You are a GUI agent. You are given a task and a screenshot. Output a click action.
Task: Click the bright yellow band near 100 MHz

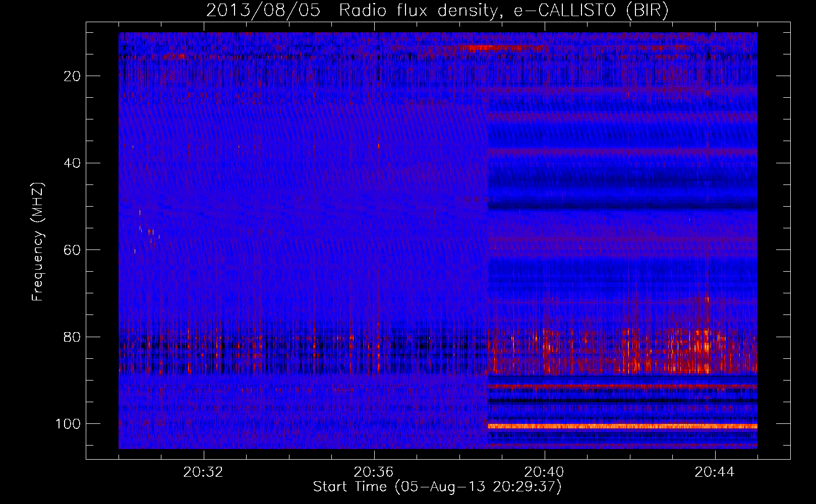(622, 426)
